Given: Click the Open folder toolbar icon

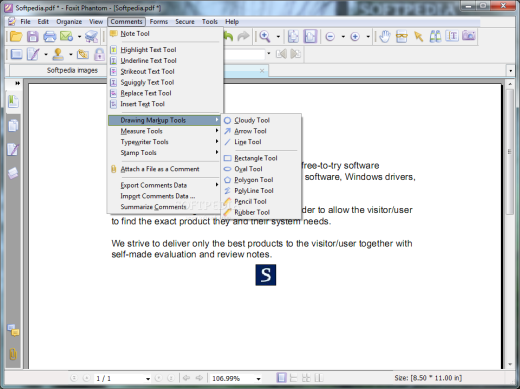Looking at the screenshot, I should (x=16, y=36).
